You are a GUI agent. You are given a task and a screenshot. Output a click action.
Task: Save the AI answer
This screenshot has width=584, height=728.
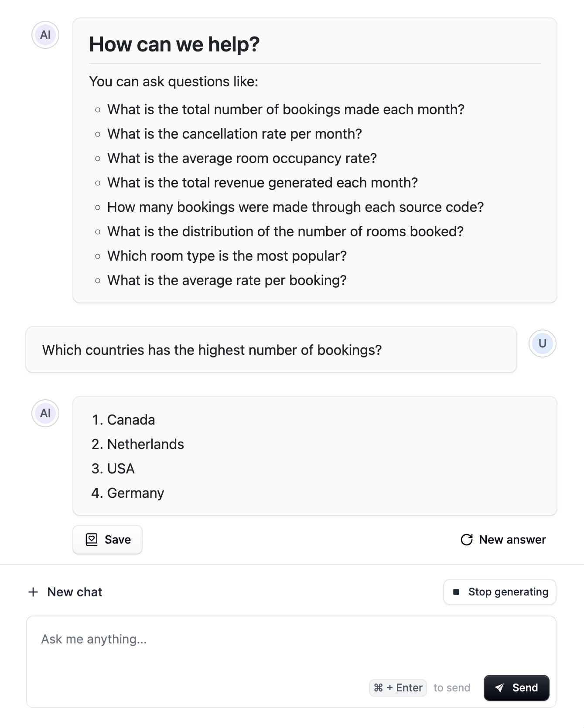[x=108, y=540]
